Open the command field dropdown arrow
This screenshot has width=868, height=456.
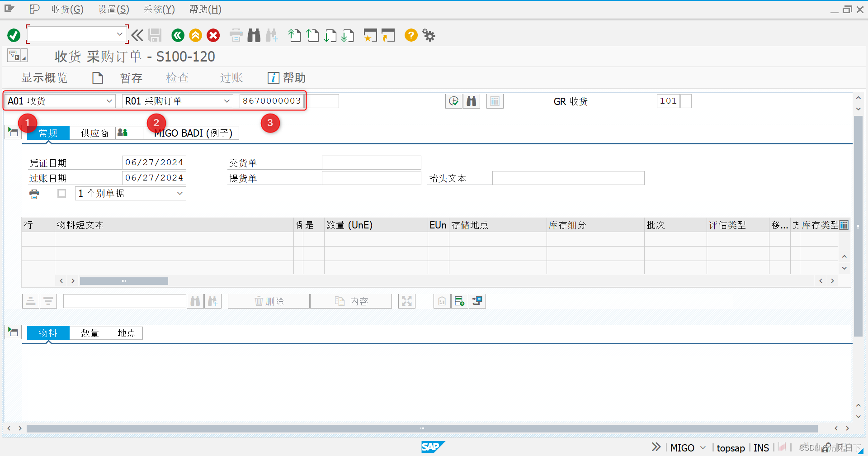[x=119, y=34]
